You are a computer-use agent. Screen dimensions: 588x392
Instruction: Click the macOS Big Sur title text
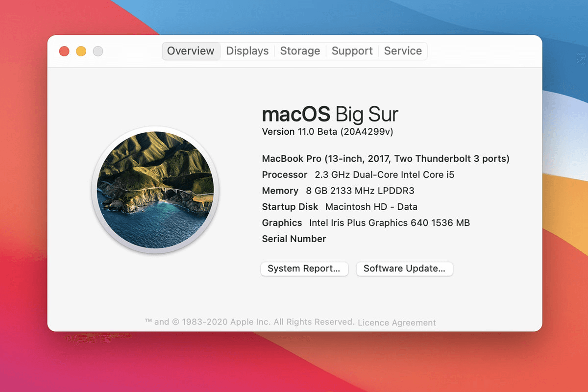point(330,114)
